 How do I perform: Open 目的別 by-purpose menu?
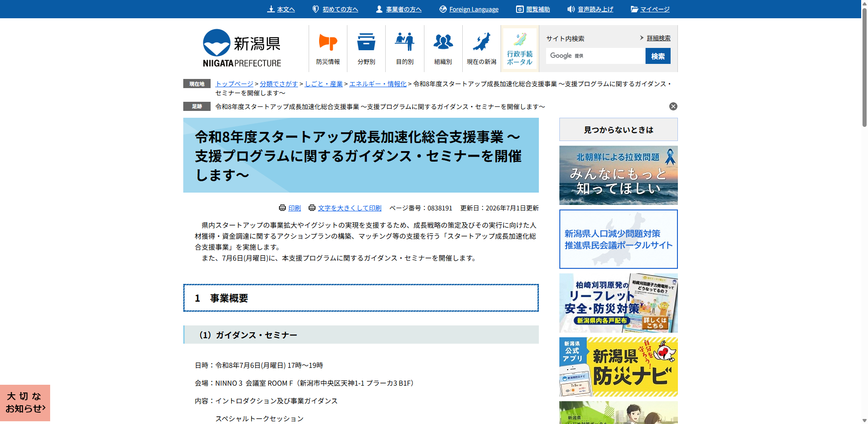[405, 49]
